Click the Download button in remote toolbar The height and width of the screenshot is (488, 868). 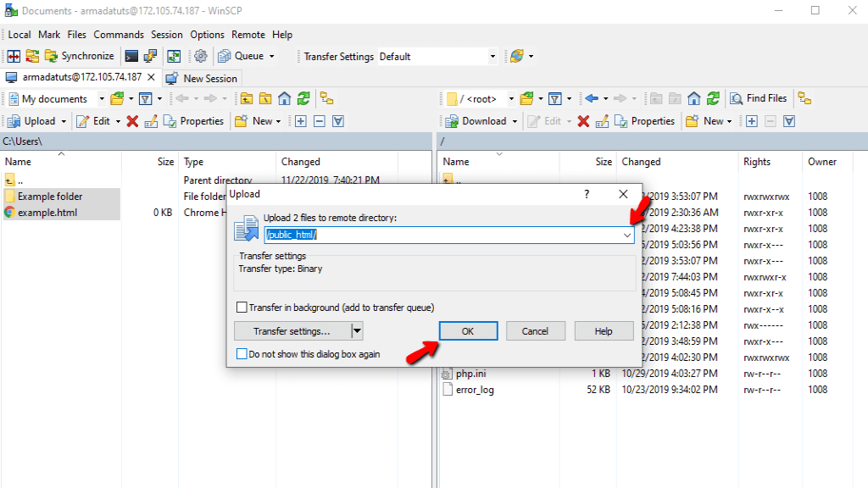point(476,121)
